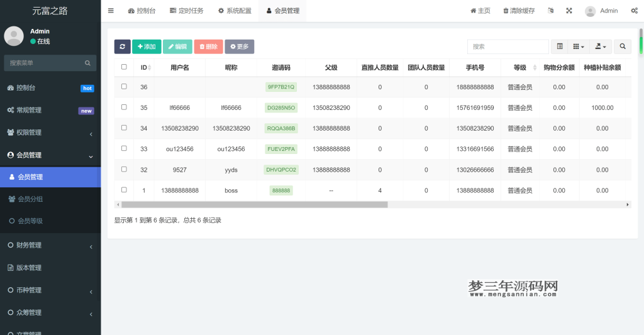Image resolution: width=644 pixels, height=335 pixels.
Task: Open the columns visibility dropdown
Action: point(579,47)
